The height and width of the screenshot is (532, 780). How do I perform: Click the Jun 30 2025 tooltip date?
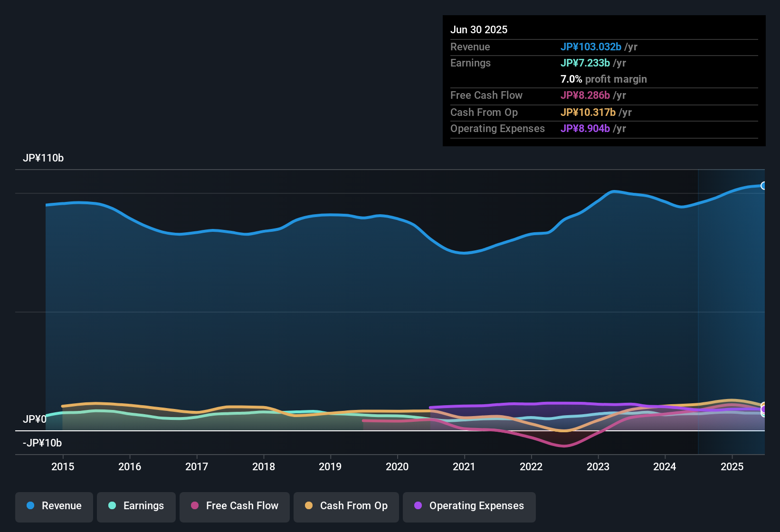click(x=479, y=29)
